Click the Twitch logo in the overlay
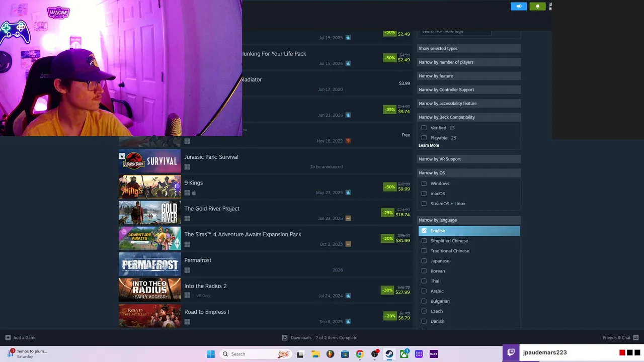The image size is (644, 362). coord(511,352)
